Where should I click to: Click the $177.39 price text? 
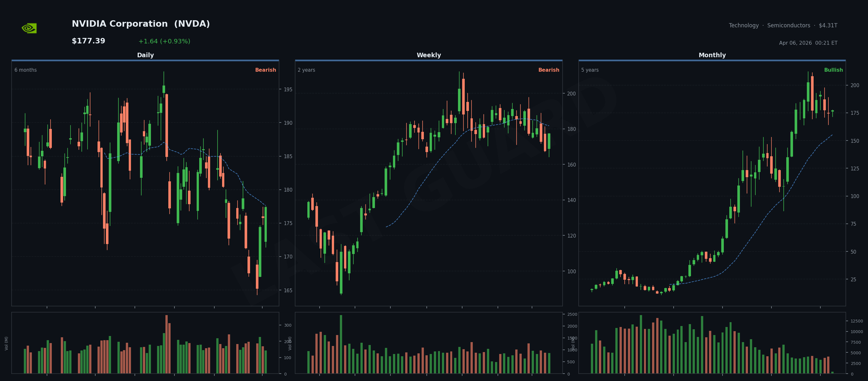pos(88,41)
